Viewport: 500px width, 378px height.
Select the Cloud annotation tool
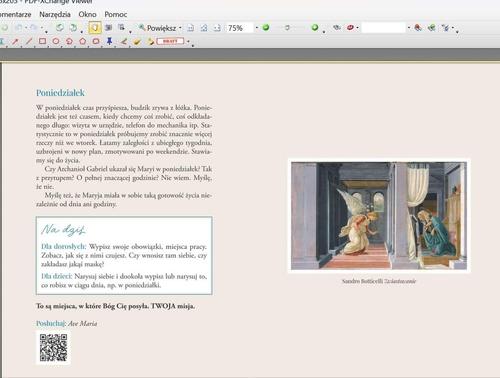(69, 41)
